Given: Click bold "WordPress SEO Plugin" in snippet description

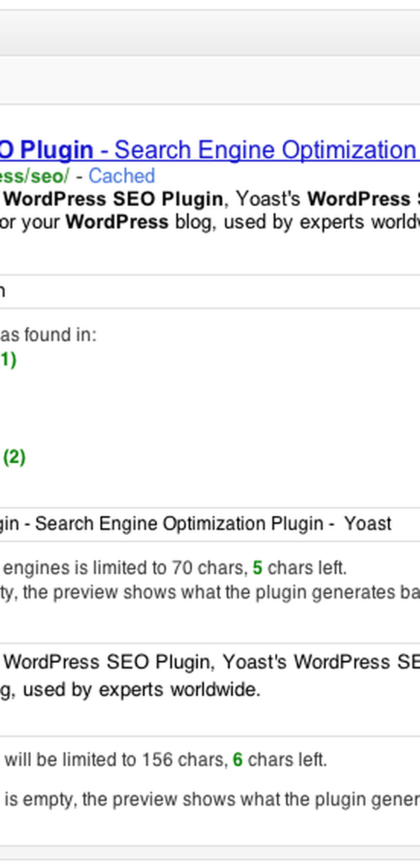Looking at the screenshot, I should point(112,199).
